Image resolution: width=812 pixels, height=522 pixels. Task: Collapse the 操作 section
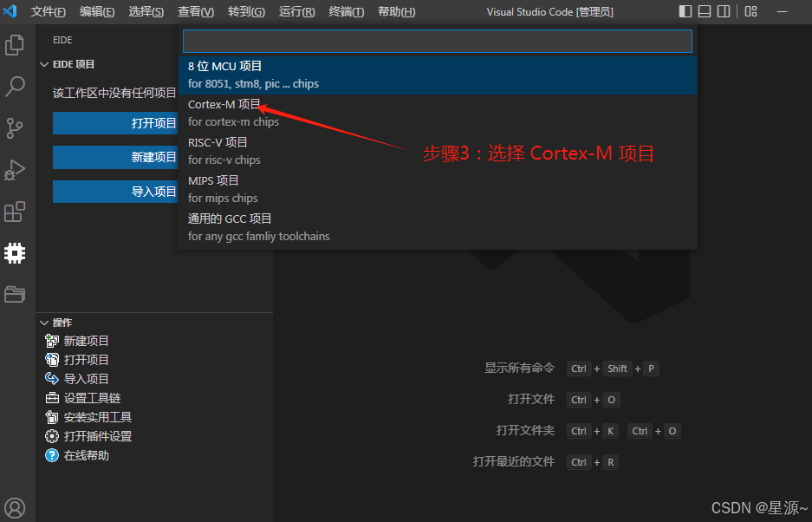[44, 323]
